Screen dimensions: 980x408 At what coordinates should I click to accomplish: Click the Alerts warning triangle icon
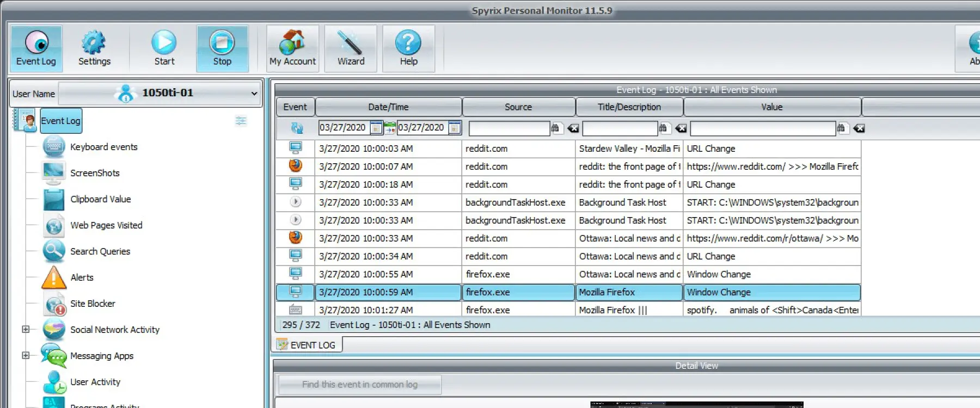point(54,277)
